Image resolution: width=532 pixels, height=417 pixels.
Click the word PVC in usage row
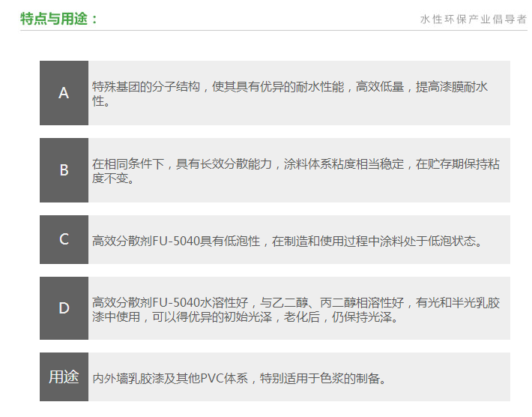[x=214, y=378]
